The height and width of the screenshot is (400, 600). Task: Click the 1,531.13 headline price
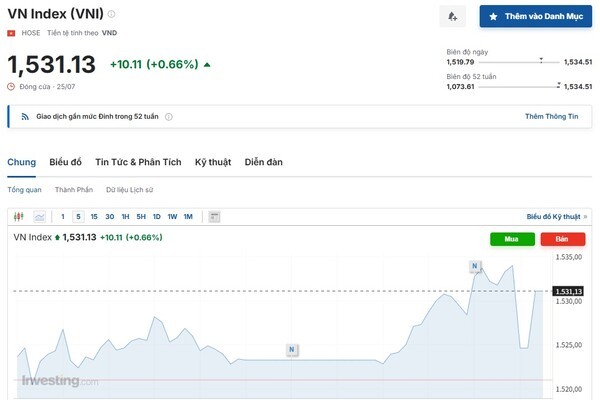tap(52, 64)
